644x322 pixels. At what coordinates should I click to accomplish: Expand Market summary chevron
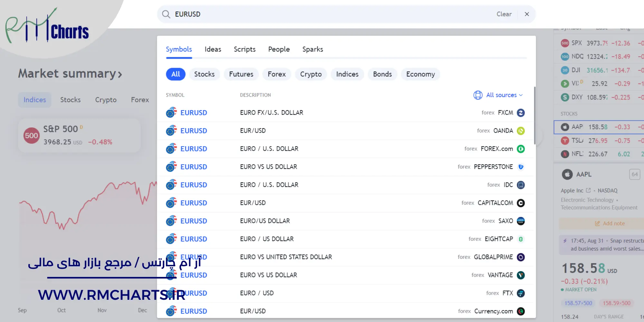click(x=120, y=74)
